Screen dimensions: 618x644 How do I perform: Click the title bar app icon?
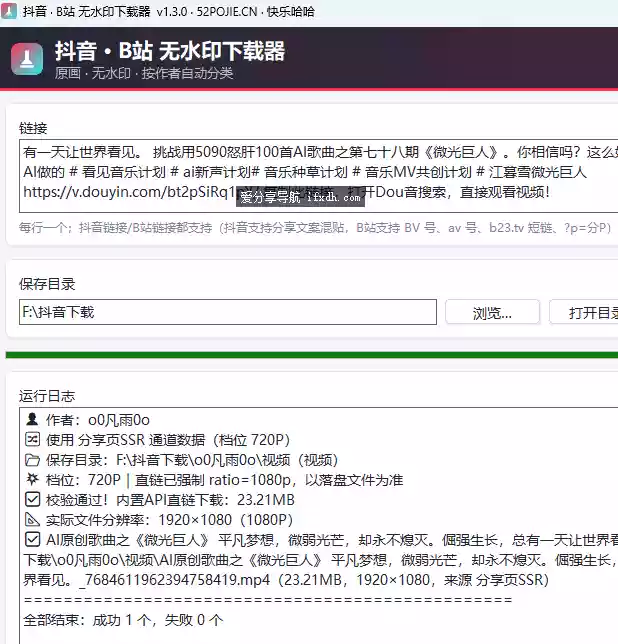click(9, 11)
